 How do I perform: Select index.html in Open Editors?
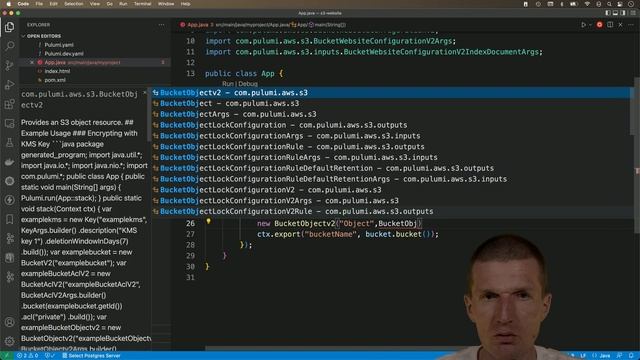(57, 71)
